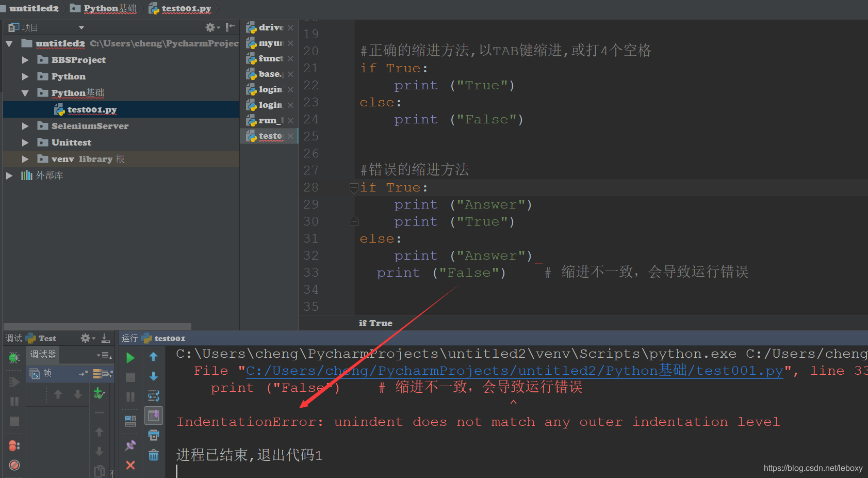The height and width of the screenshot is (478, 868).
Task: Select the Unittest folder row
Action: [x=121, y=142]
